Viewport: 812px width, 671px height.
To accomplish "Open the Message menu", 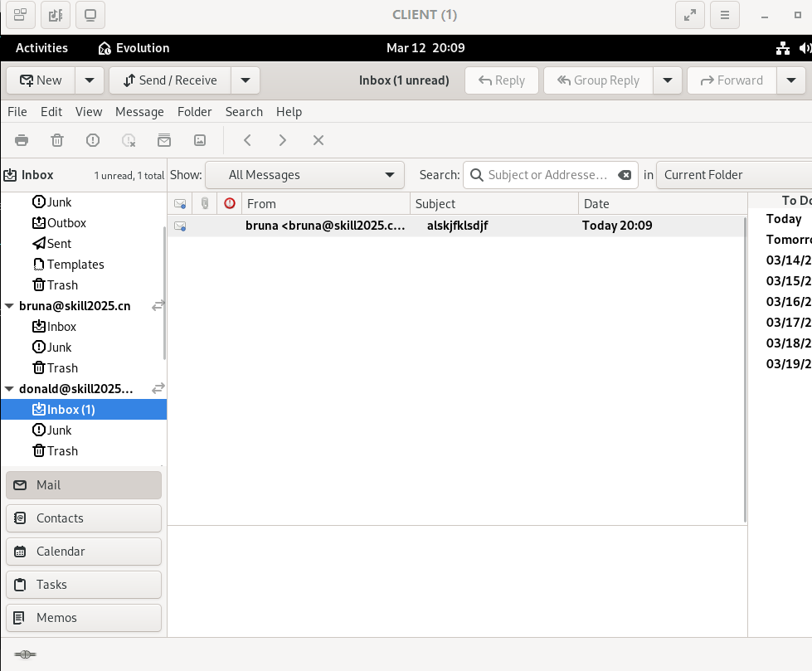I will click(x=139, y=112).
